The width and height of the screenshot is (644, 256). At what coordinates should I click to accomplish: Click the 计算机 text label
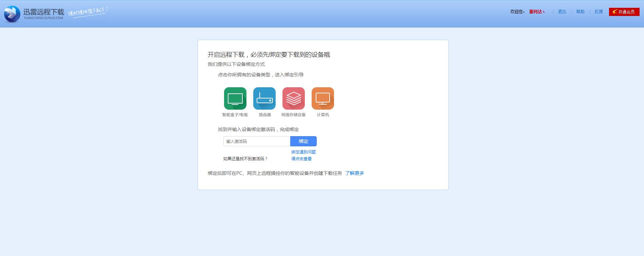[x=323, y=115]
